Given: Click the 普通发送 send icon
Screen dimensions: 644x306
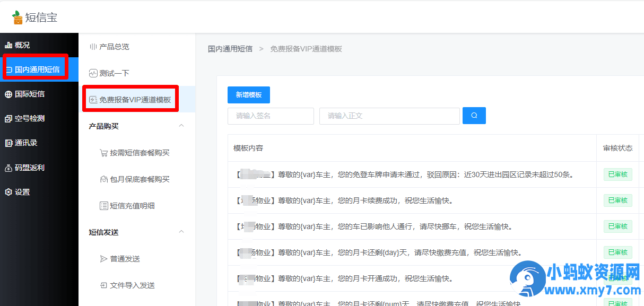Looking at the screenshot, I should pyautogui.click(x=105, y=259).
